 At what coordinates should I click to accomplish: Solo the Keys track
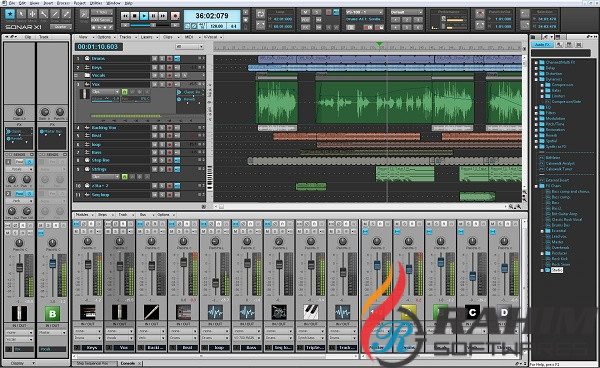coord(162,67)
